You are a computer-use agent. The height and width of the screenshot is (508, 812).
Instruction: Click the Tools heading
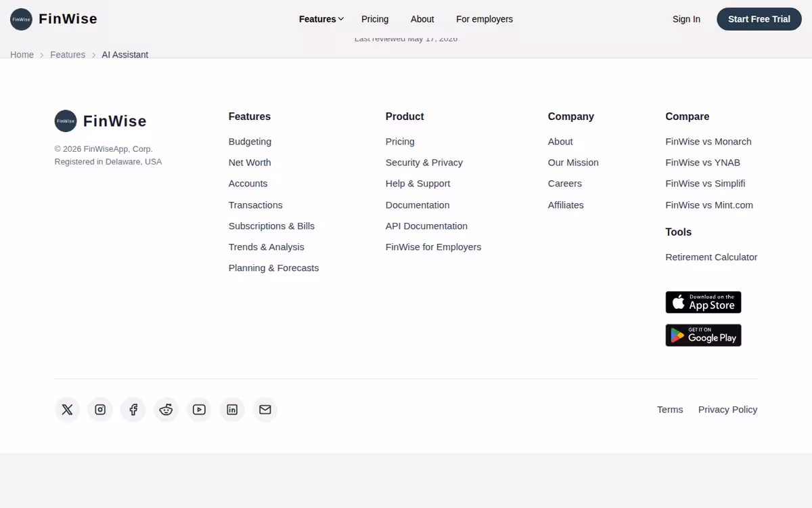click(678, 232)
